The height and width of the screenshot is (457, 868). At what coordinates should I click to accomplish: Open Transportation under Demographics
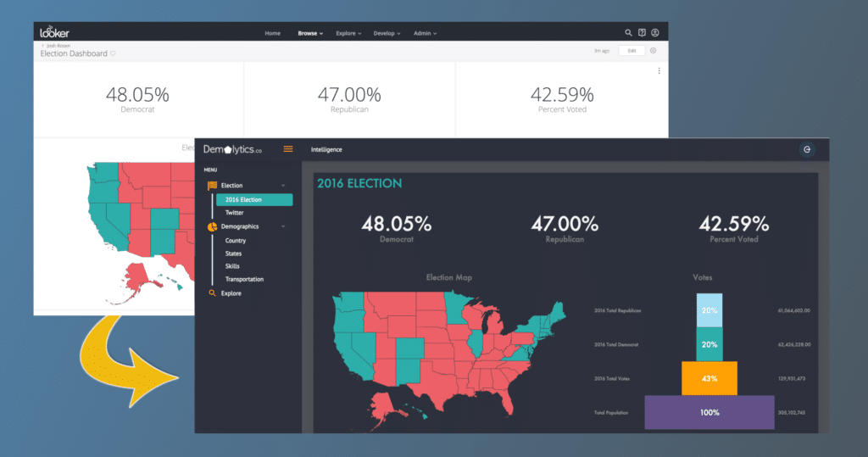pos(244,279)
